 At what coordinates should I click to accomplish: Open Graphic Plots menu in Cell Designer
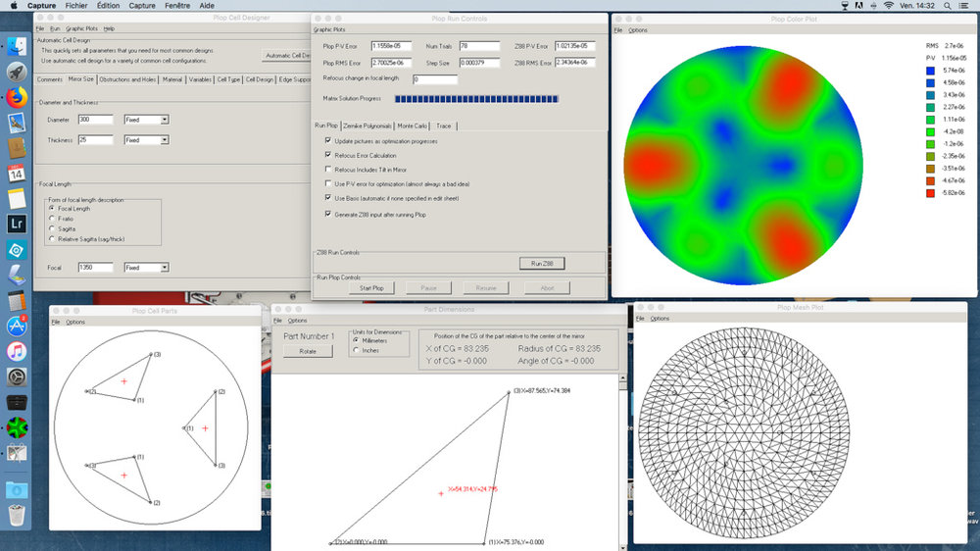(82, 28)
